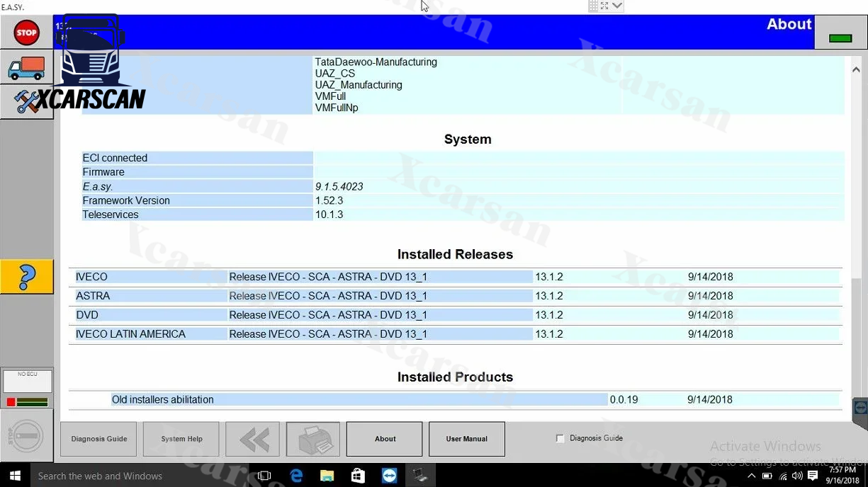Click the TataDaewoo-Manufacturing entry
The height and width of the screenshot is (487, 868).
[x=376, y=62]
